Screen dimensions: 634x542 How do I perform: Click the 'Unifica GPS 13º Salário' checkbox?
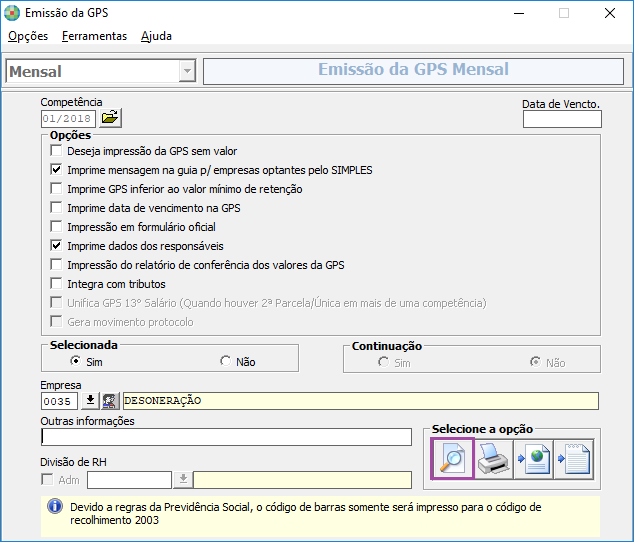pyautogui.click(x=56, y=303)
